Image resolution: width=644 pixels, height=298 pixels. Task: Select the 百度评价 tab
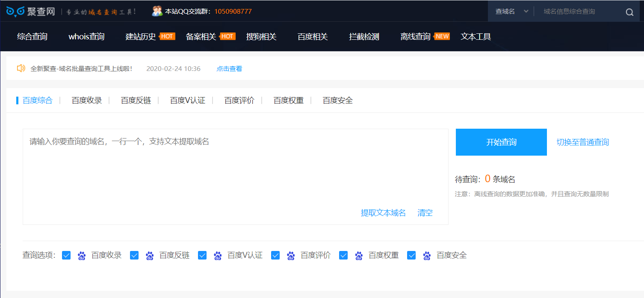pos(239,100)
